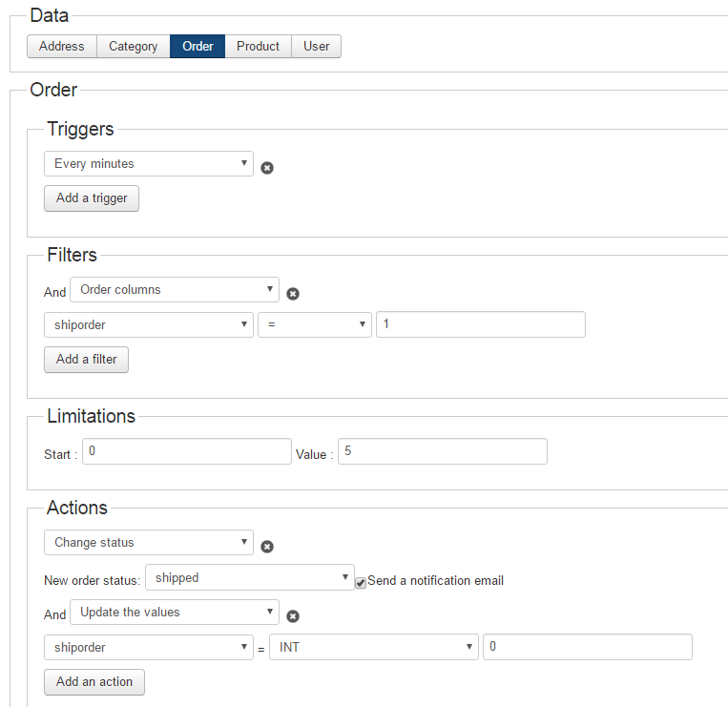The image size is (728, 707).
Task: Remove the Every minutes trigger
Action: [267, 168]
